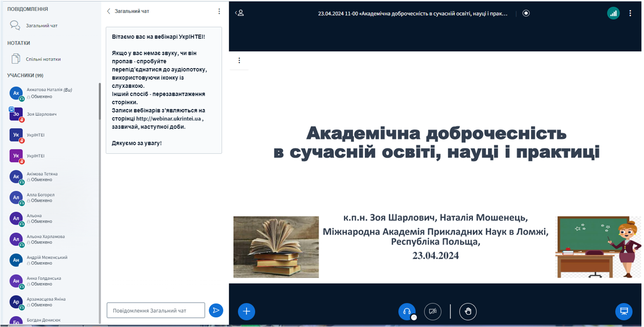Send the chat message with arrow button
This screenshot has height=327, width=644.
[x=216, y=310]
